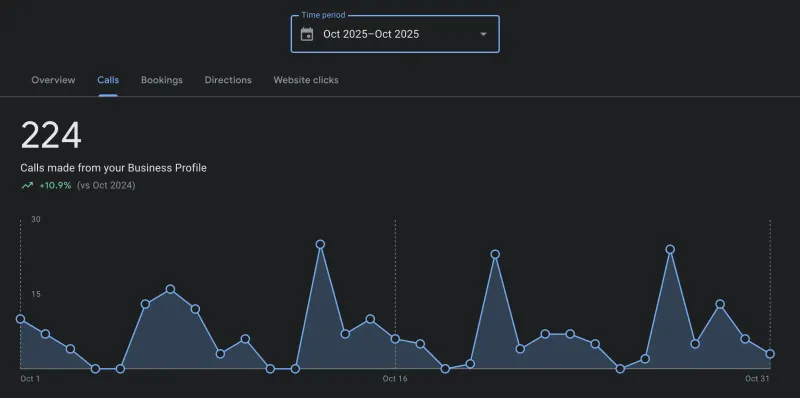Open the Website clicks tab
The width and height of the screenshot is (800, 398).
tap(306, 80)
